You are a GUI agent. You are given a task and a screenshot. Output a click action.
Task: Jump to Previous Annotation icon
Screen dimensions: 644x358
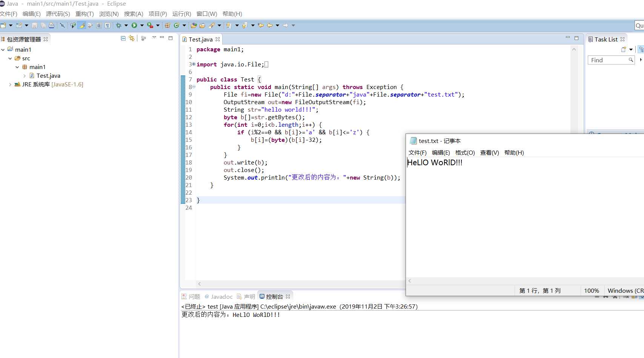coord(244,25)
